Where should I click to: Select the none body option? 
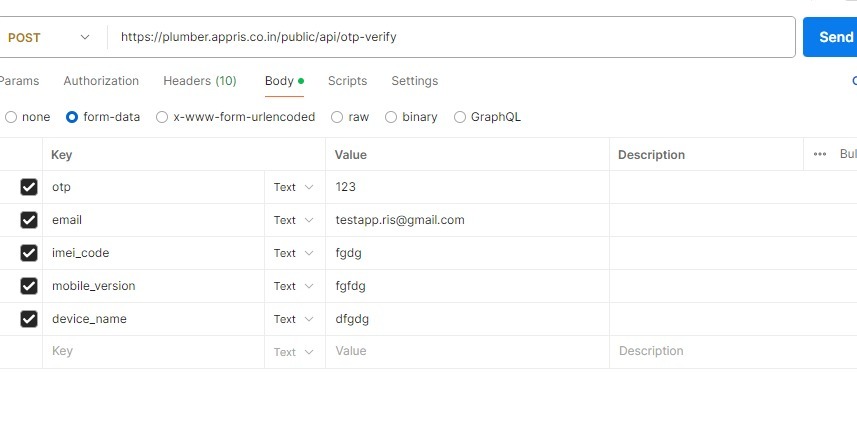[12, 117]
